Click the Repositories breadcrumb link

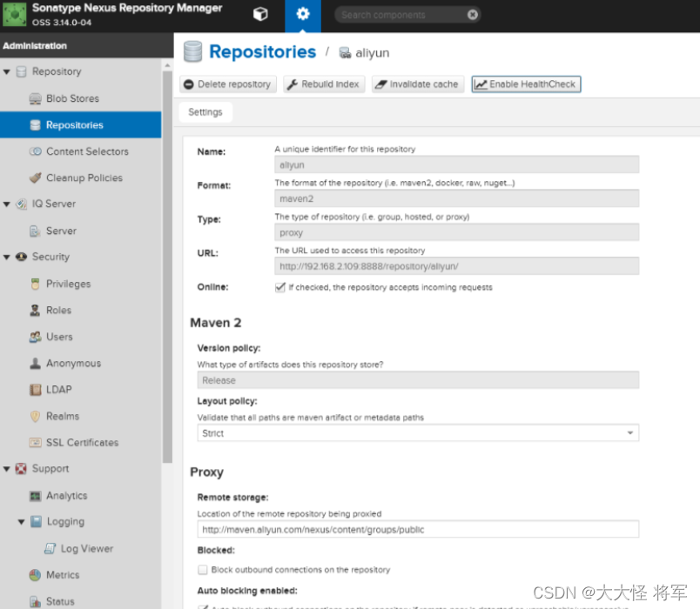263,51
